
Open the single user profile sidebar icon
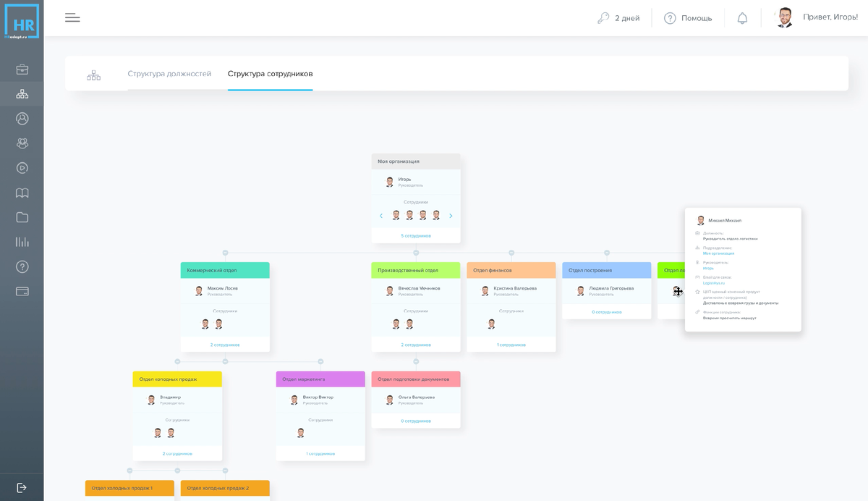point(22,119)
